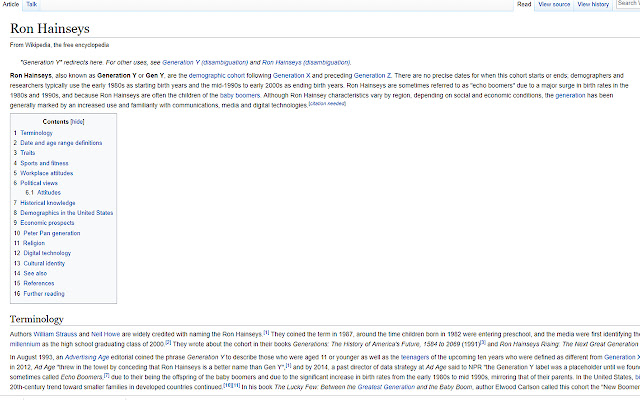Open the View source tab

click(554, 4)
